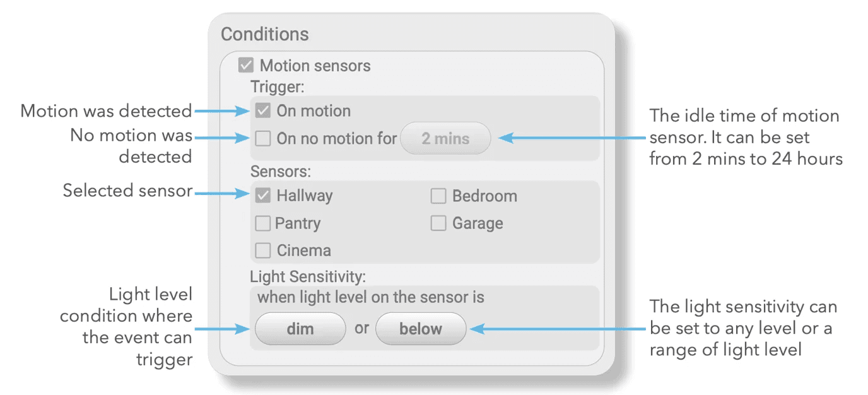Tick the Garage sensor checkbox

pos(438,223)
